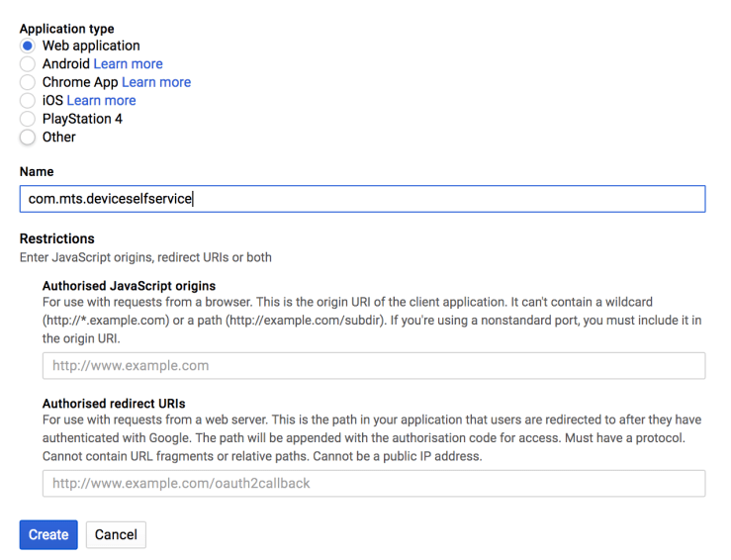Open Learn more link beside iOS
This screenshot has height=560, width=731.
point(101,101)
